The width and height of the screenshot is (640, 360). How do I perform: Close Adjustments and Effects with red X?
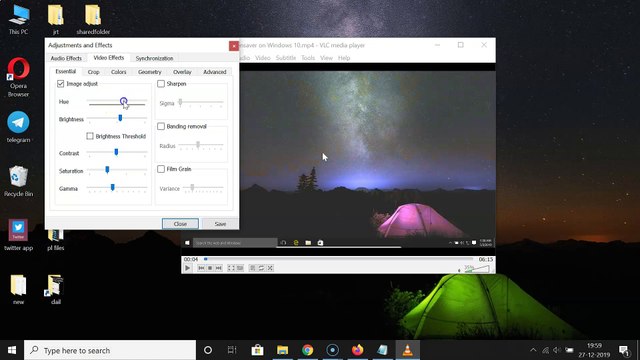[x=233, y=46]
